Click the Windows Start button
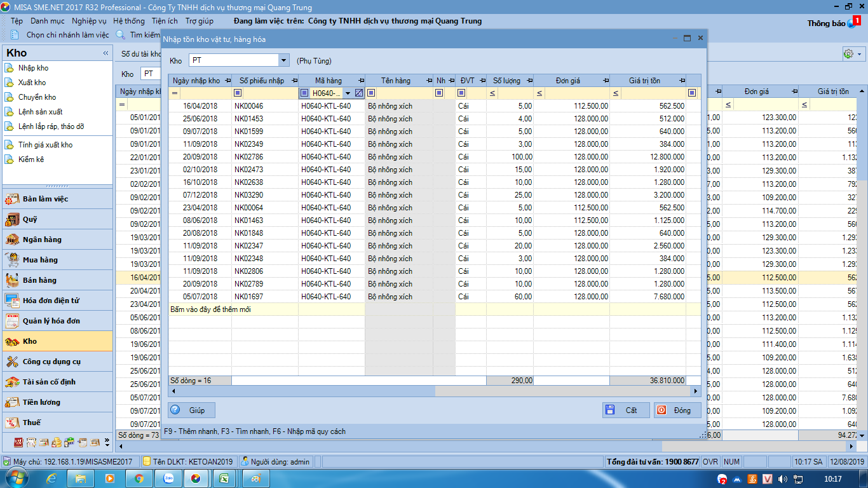Screen dimensions: 868x488 [x=17, y=478]
